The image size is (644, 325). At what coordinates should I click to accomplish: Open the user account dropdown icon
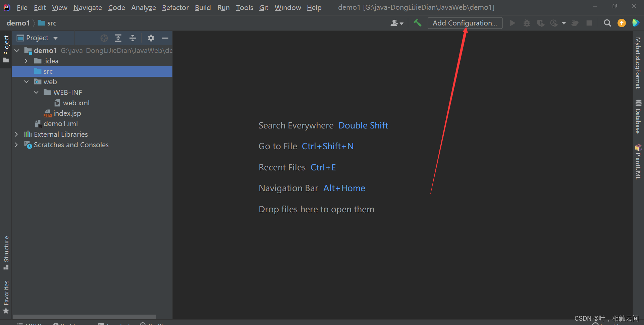click(397, 23)
